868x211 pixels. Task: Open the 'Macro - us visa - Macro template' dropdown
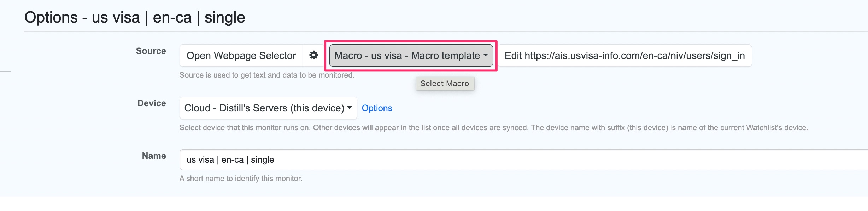pyautogui.click(x=410, y=55)
